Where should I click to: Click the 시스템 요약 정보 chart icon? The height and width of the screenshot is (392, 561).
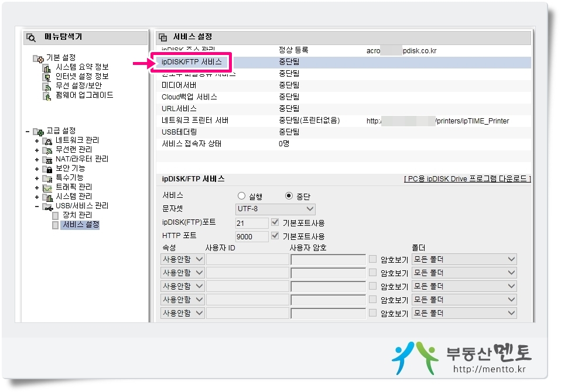(47, 67)
